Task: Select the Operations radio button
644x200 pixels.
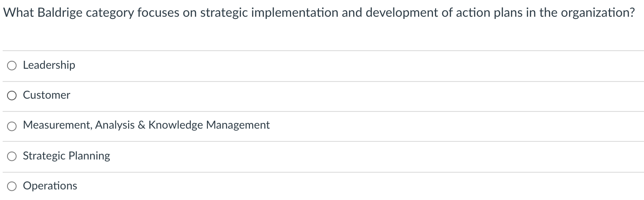Action: (x=12, y=186)
